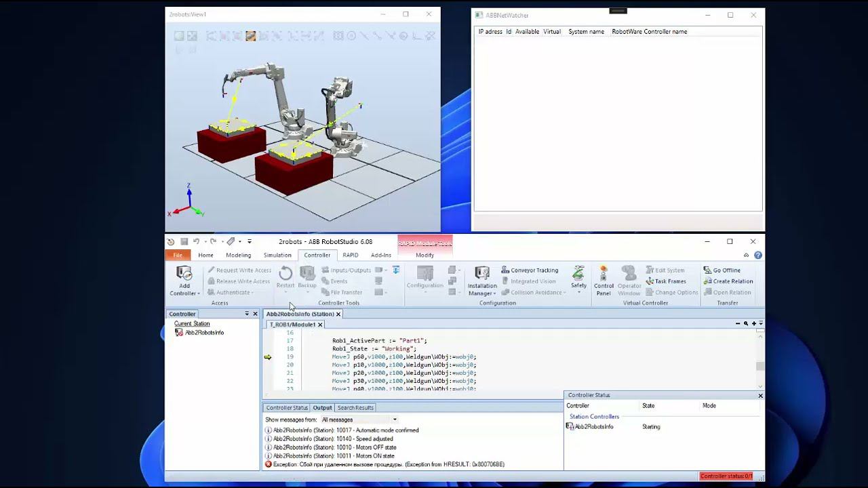Open the Add Controller dropdown arrow

199,293
